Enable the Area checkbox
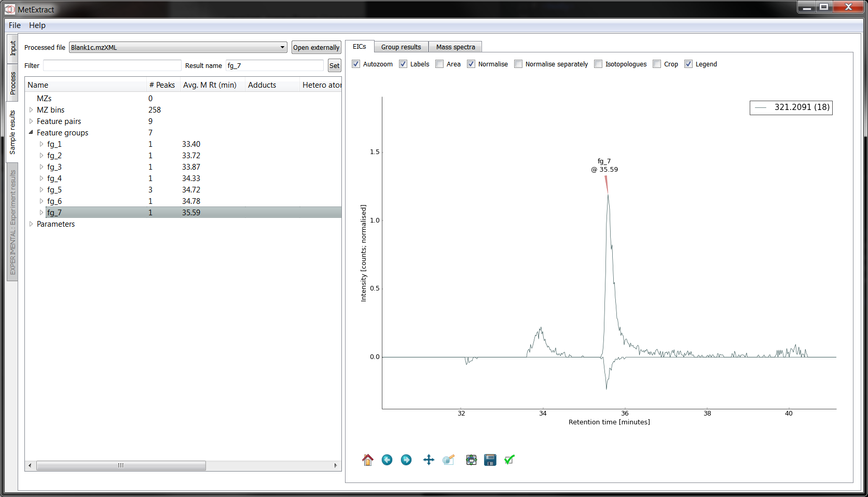 [439, 64]
